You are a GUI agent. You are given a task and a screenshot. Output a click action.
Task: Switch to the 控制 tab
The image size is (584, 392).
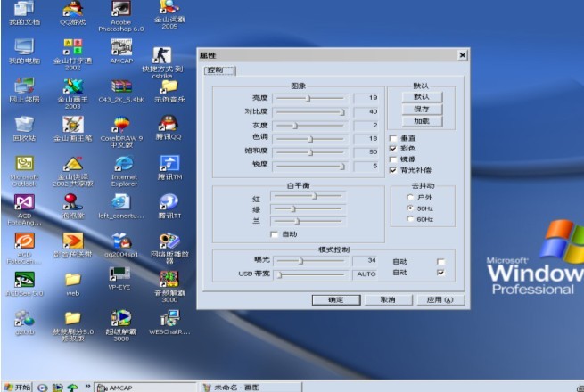pyautogui.click(x=214, y=69)
